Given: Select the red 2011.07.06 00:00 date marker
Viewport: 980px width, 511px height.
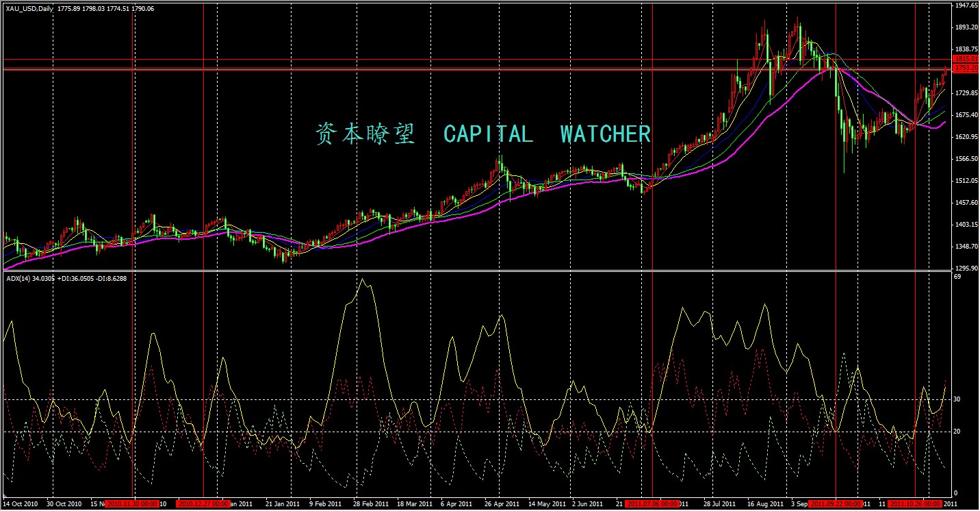Looking at the screenshot, I should (x=652, y=504).
